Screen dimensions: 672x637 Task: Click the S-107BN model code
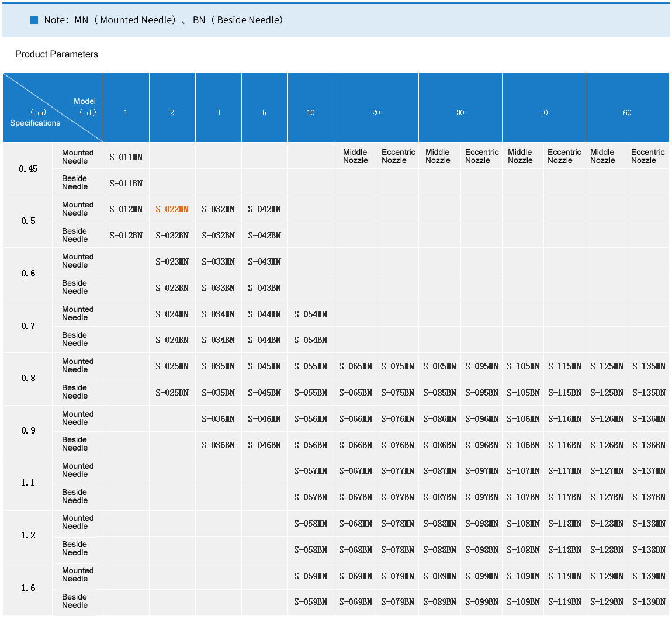point(523,497)
